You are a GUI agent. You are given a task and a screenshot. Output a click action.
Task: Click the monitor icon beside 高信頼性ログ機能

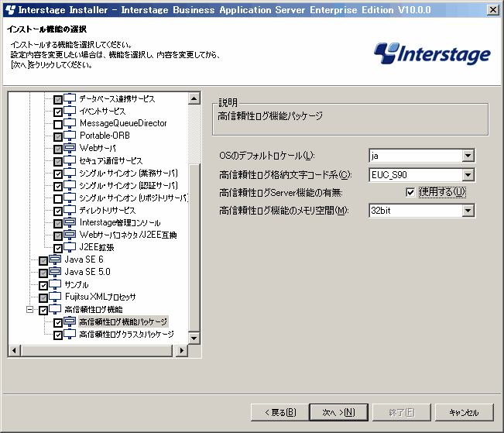[55, 309]
